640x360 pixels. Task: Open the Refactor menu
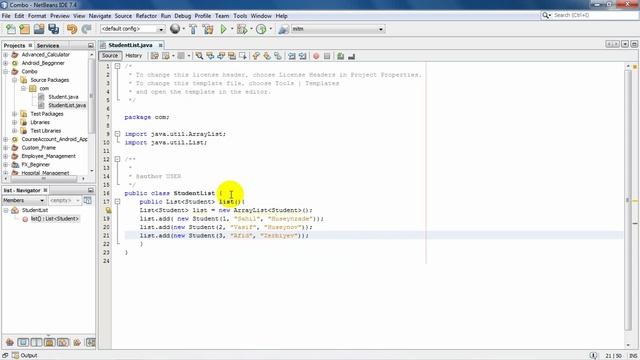click(x=146, y=16)
